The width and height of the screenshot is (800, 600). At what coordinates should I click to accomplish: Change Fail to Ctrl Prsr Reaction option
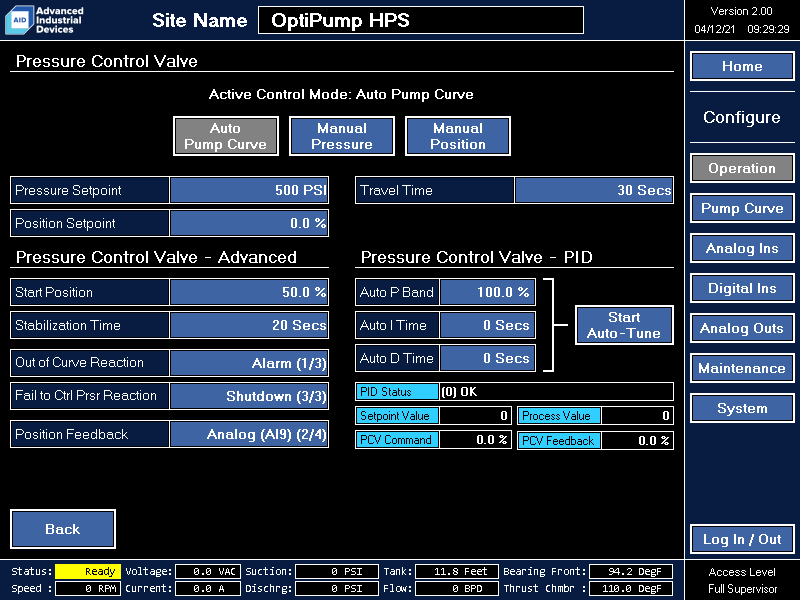click(x=249, y=396)
